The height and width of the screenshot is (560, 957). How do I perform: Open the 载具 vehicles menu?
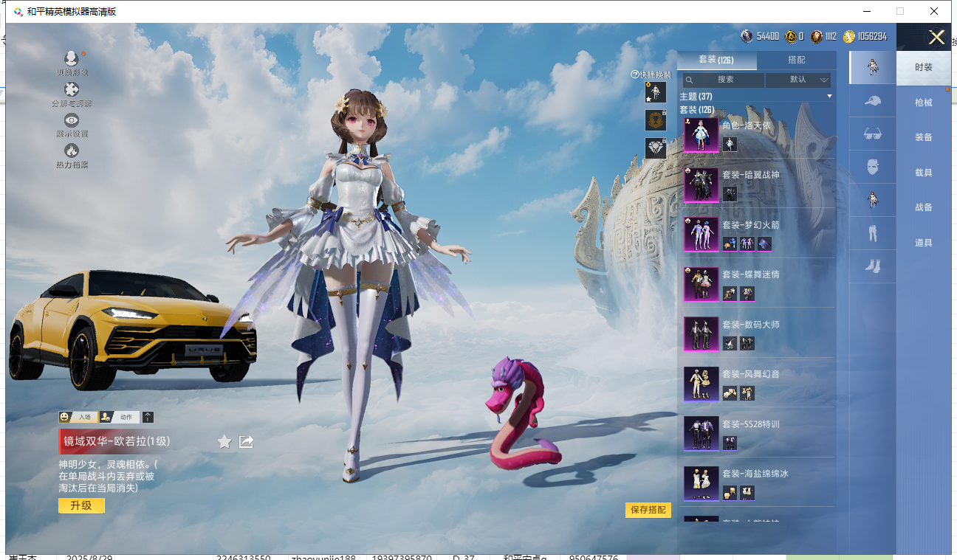[x=924, y=173]
